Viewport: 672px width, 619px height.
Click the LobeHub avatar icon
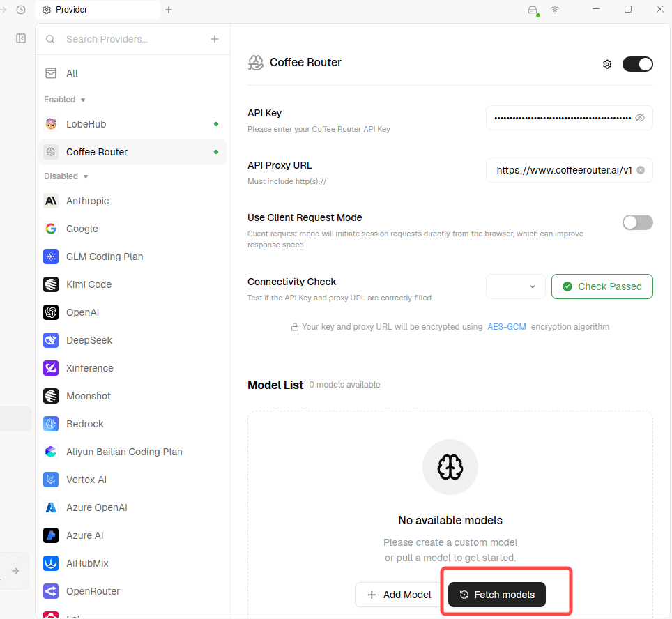51,124
